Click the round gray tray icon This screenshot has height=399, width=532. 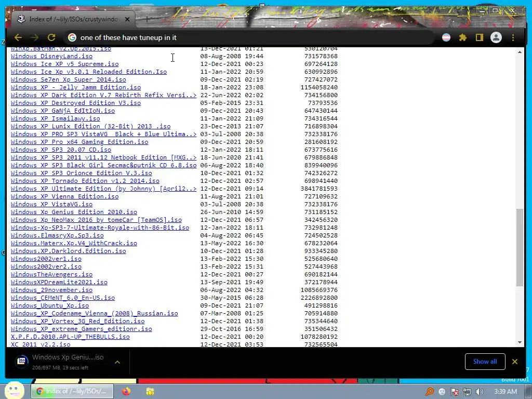[442, 392]
